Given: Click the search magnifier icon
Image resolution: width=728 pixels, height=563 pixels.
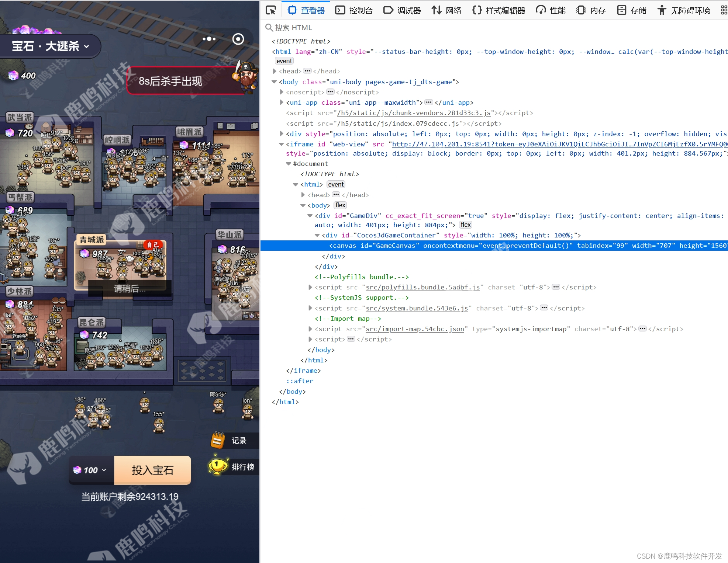Looking at the screenshot, I should [269, 28].
